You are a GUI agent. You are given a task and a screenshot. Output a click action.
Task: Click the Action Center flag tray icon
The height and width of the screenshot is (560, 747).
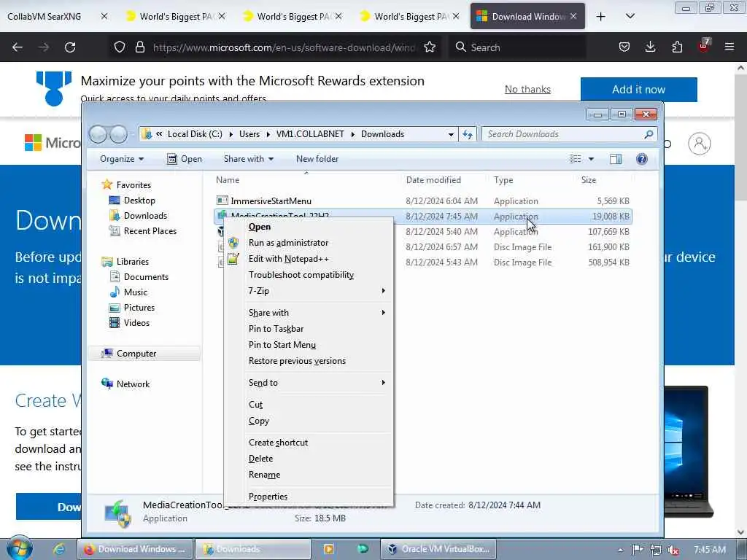pos(638,550)
